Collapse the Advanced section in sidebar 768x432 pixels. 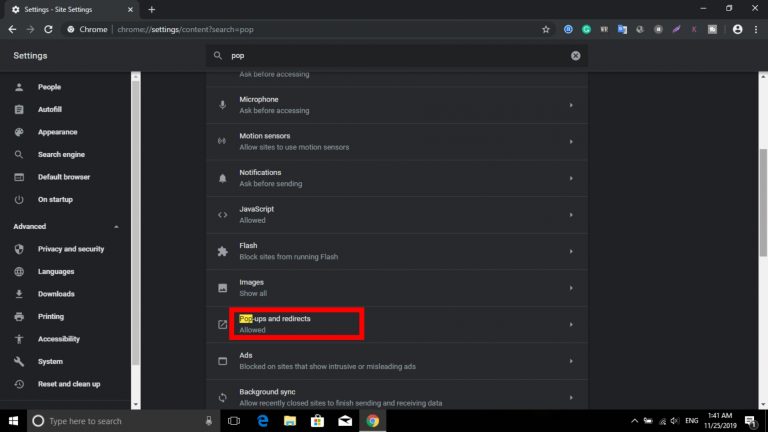click(x=117, y=227)
